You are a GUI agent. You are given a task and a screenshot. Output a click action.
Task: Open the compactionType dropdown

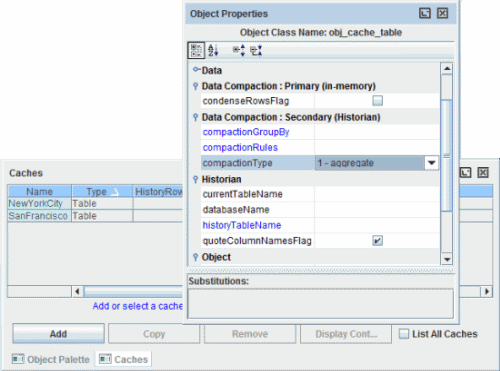tap(432, 163)
